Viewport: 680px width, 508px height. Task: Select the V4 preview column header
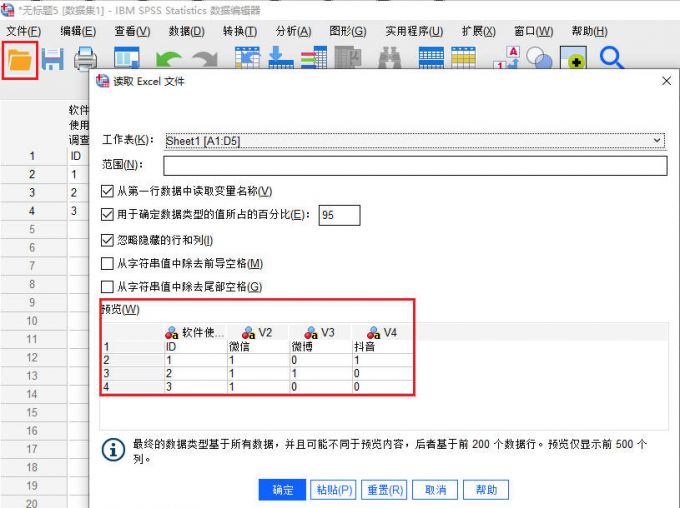tap(382, 333)
